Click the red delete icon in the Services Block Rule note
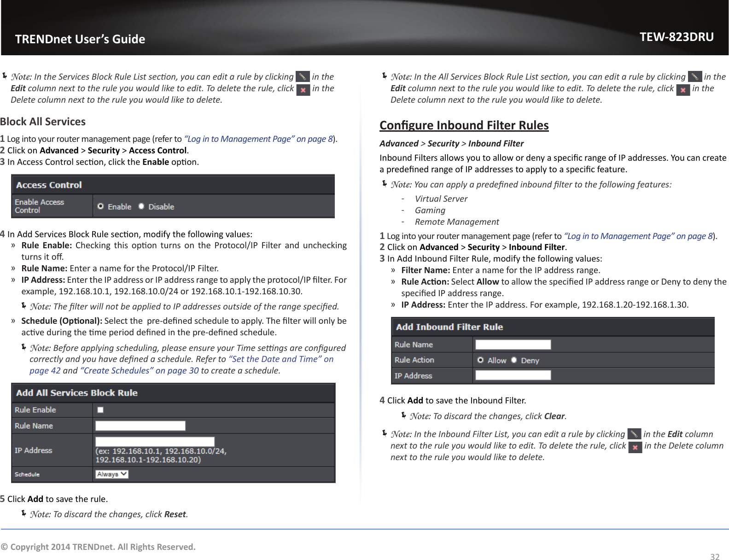Viewport: 729px width, 560px height. point(303,90)
